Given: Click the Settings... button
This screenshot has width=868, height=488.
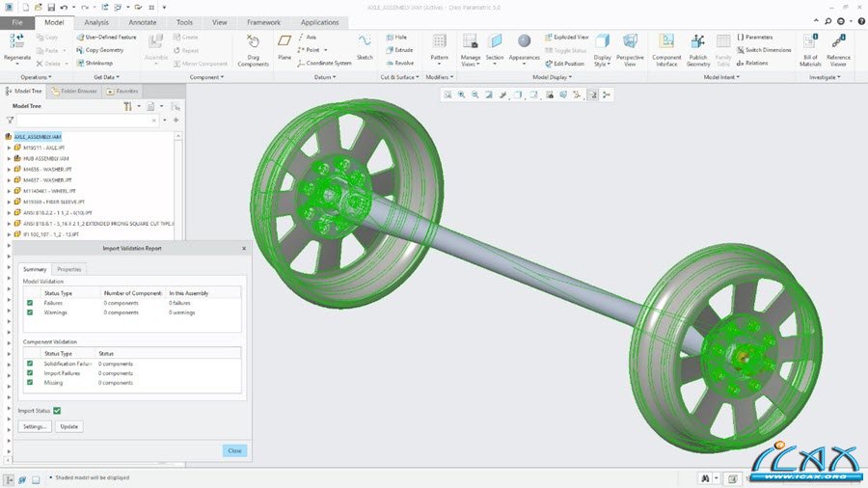Looking at the screenshot, I should [35, 426].
